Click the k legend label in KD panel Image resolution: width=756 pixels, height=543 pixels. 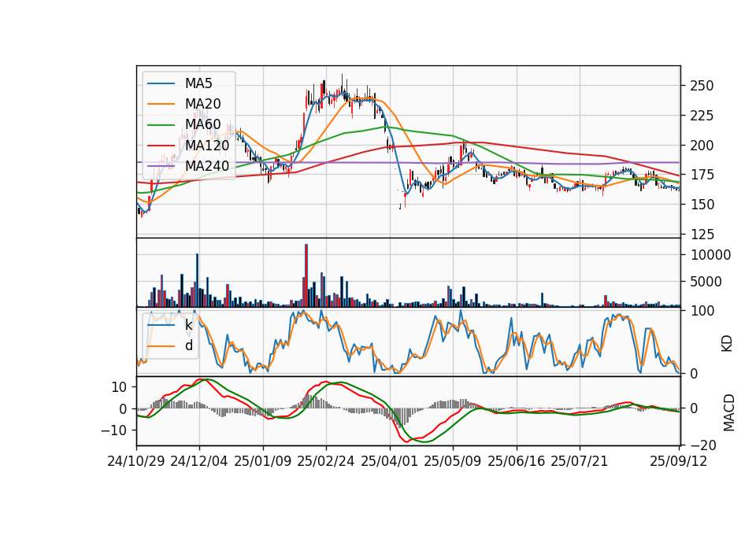(188, 325)
